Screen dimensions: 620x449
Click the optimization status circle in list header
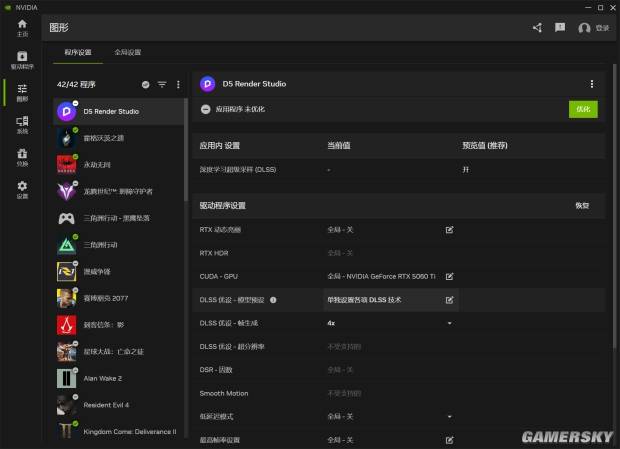pyautogui.click(x=146, y=85)
